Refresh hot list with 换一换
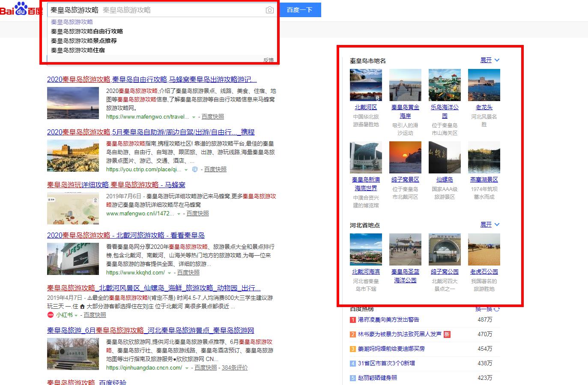 (x=487, y=309)
